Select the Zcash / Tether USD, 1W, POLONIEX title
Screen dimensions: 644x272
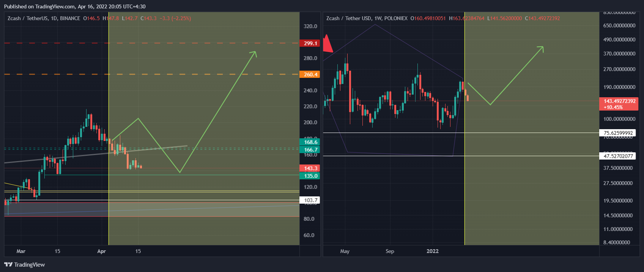tap(367, 18)
